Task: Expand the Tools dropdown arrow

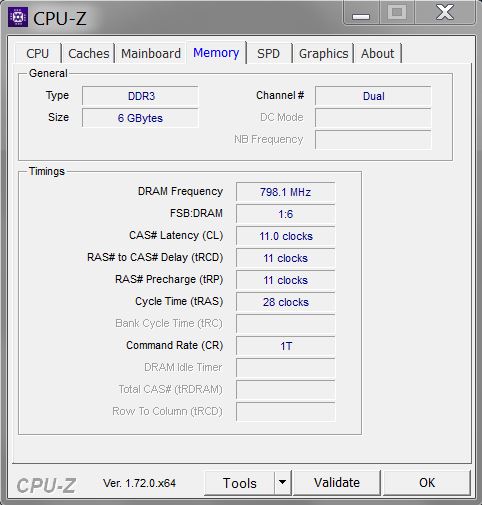Action: point(283,483)
